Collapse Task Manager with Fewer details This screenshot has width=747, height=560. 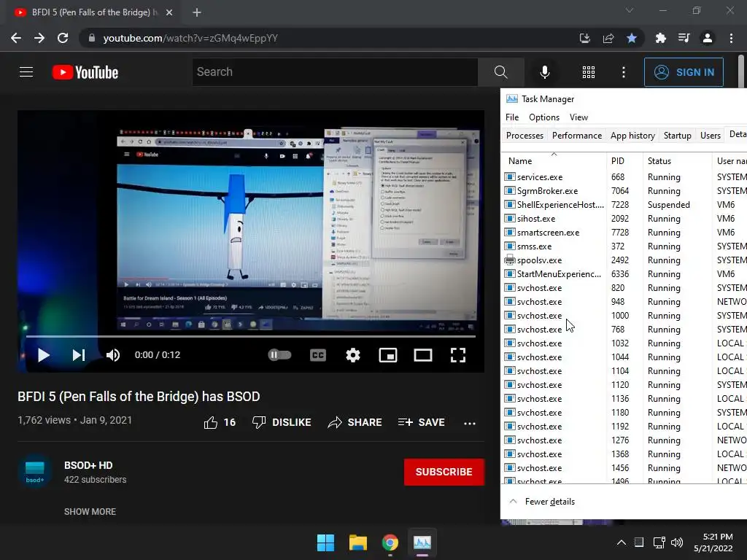pyautogui.click(x=542, y=502)
